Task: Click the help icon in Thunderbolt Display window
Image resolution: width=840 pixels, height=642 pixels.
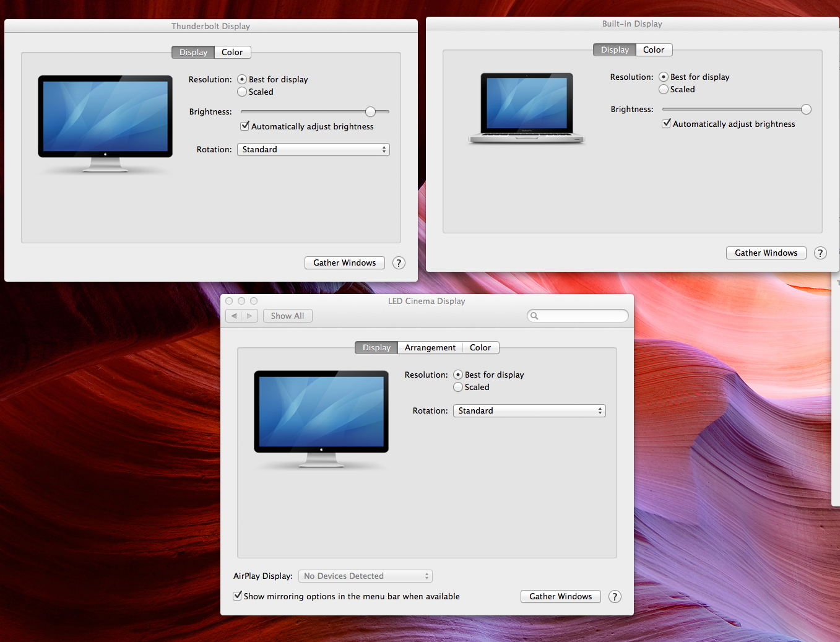Action: pyautogui.click(x=399, y=263)
